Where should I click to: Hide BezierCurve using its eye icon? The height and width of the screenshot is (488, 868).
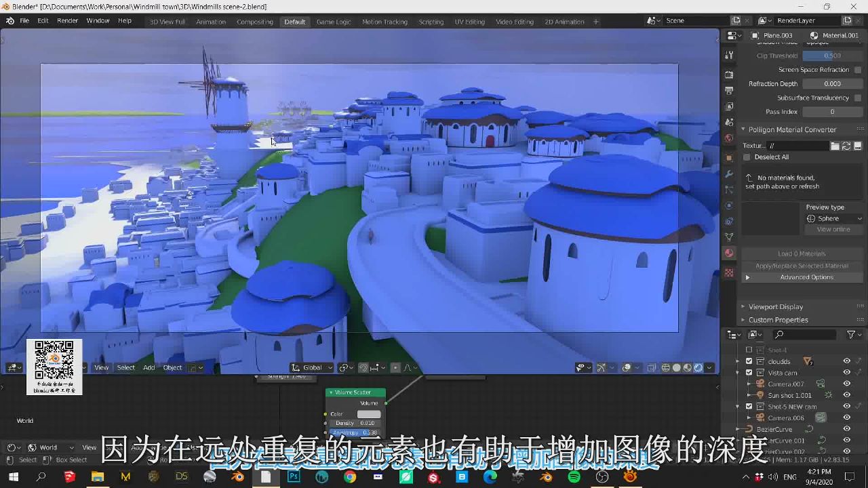pos(846,429)
